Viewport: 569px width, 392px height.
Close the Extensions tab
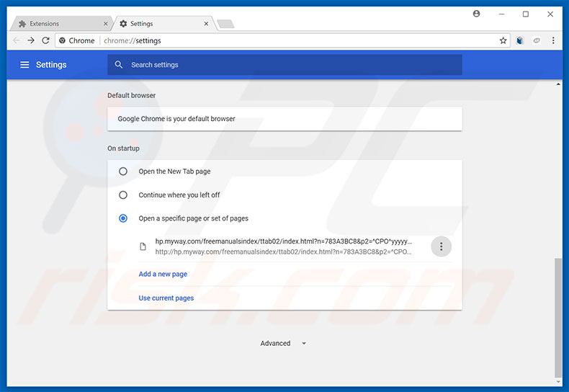tap(106, 24)
